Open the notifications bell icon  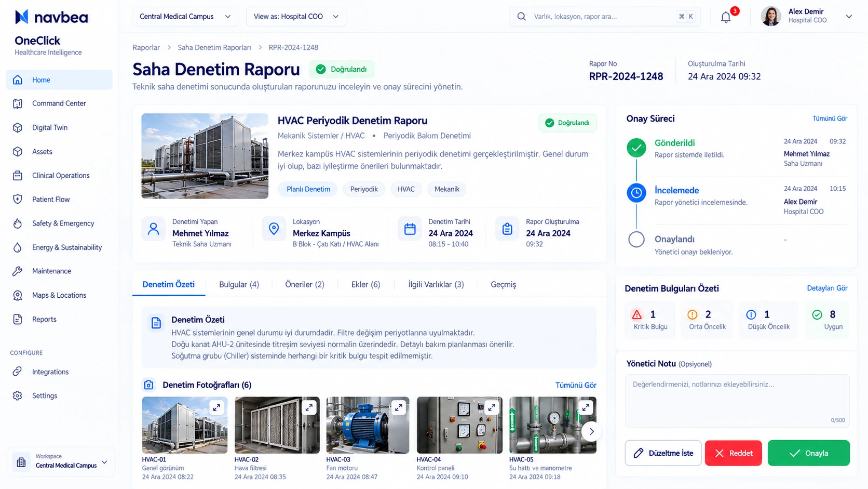pyautogui.click(x=726, y=17)
